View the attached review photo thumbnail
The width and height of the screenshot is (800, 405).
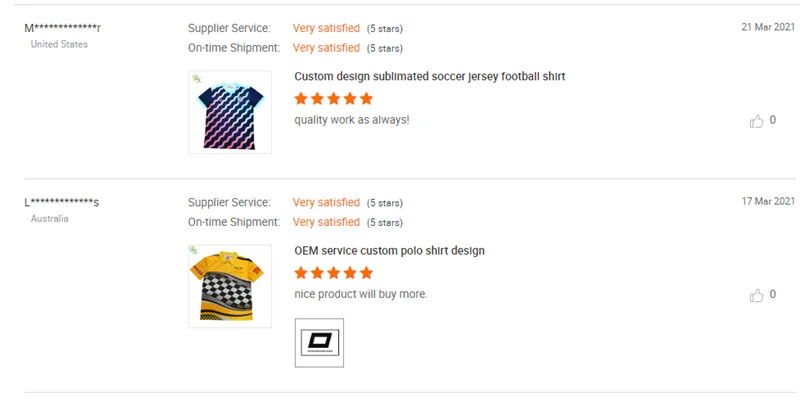319,343
